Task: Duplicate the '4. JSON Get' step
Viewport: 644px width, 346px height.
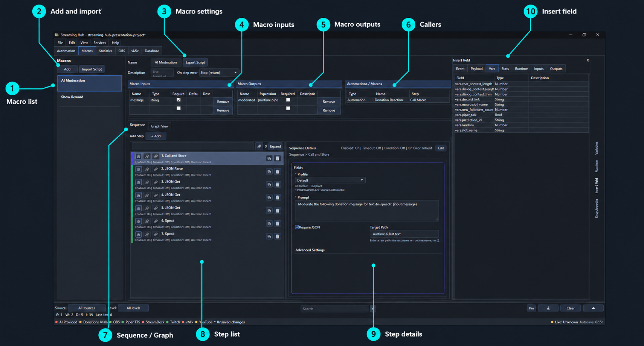Action: tap(269, 197)
